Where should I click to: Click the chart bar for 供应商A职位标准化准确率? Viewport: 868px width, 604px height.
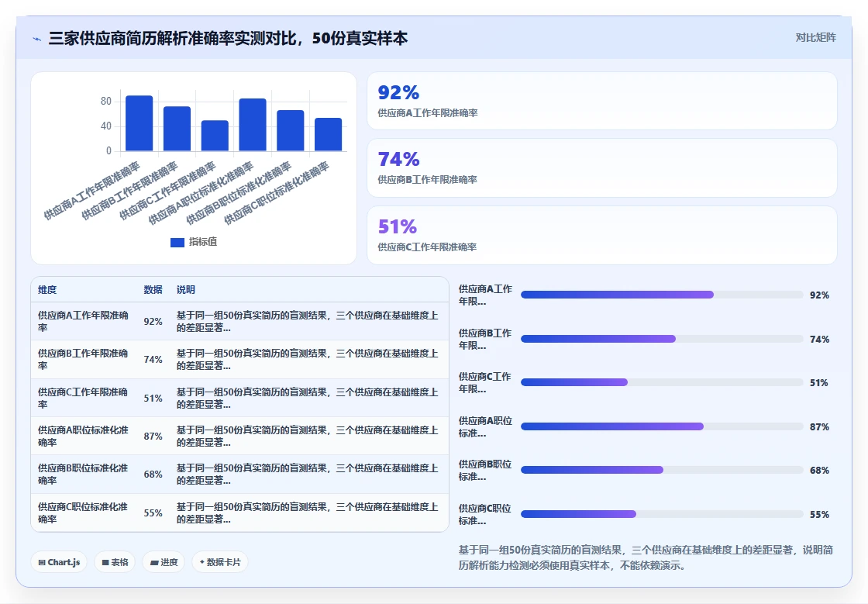click(253, 125)
